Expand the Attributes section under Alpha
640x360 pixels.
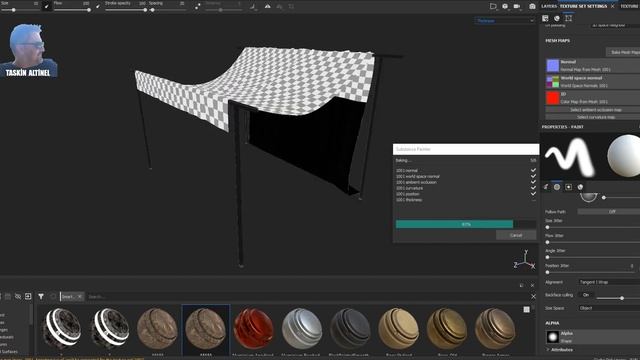[x=559, y=350]
